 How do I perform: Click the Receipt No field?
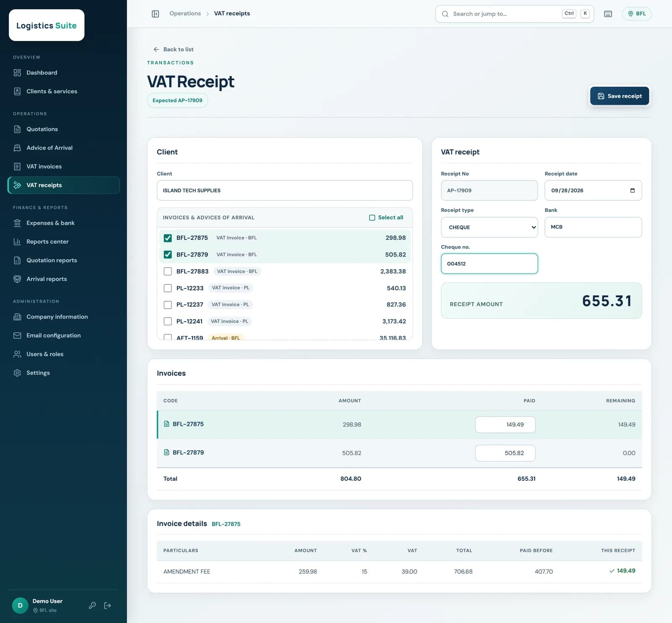(489, 190)
